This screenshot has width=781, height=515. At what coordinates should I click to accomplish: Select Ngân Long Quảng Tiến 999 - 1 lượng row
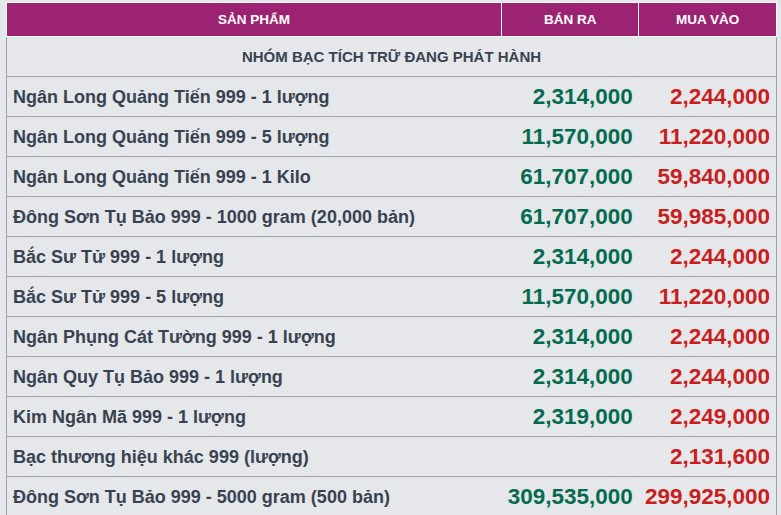pos(391,97)
